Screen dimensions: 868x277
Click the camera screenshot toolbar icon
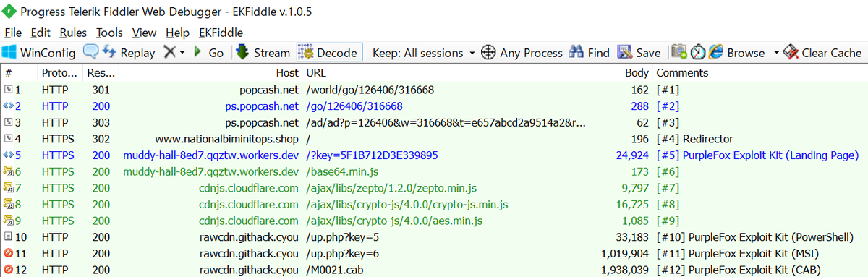click(x=679, y=52)
